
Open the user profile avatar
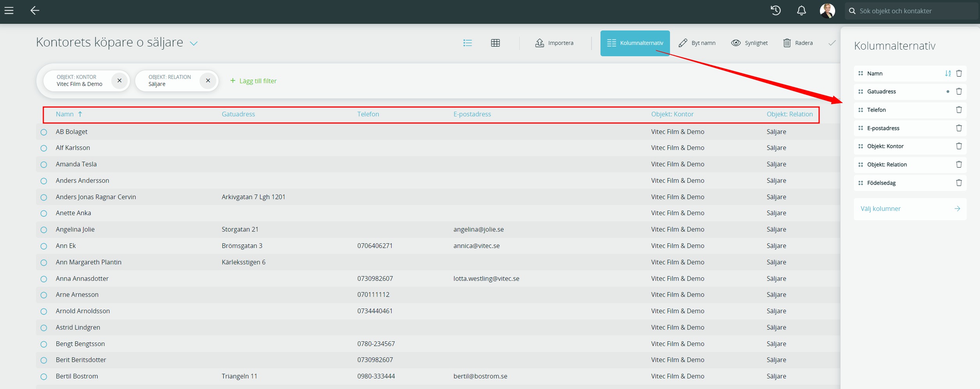click(827, 11)
